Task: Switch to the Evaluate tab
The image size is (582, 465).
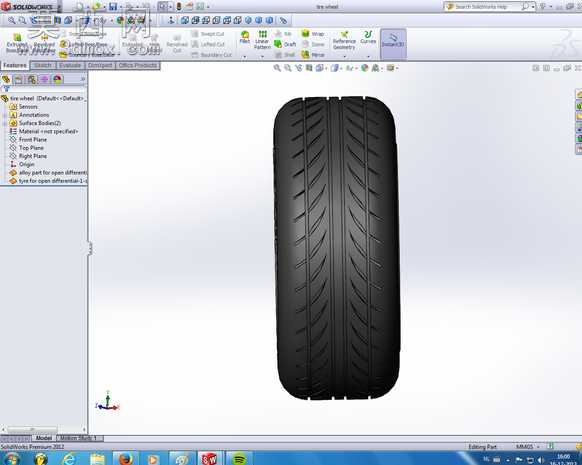Action: click(x=70, y=65)
